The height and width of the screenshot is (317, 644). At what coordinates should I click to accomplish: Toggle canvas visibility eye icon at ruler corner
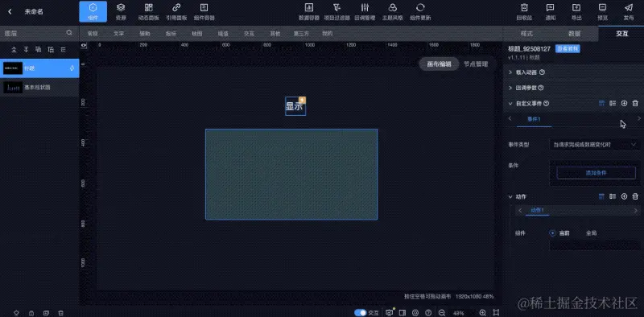pyautogui.click(x=84, y=45)
